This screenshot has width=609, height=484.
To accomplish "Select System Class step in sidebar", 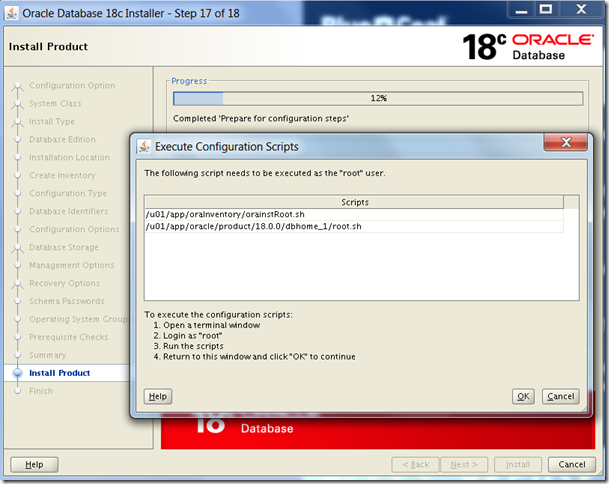I will pos(55,104).
